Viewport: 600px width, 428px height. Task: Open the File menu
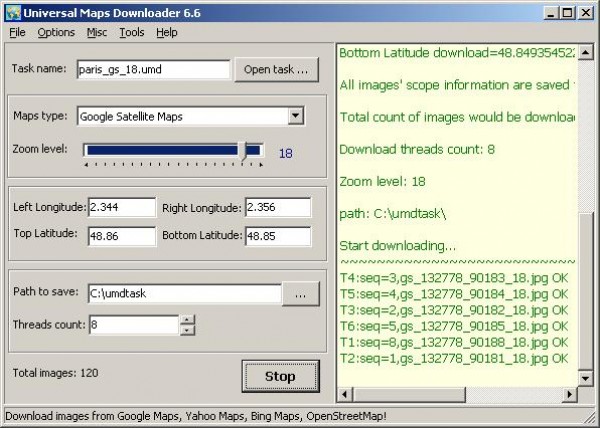(17, 33)
